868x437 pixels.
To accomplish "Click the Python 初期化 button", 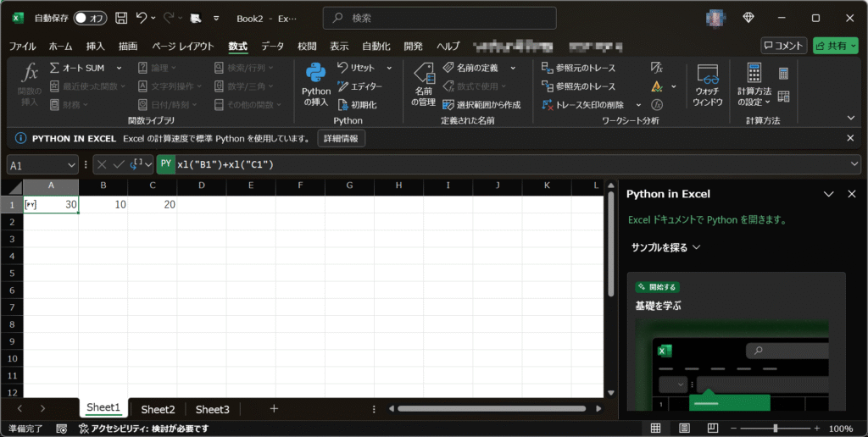I will (x=357, y=104).
